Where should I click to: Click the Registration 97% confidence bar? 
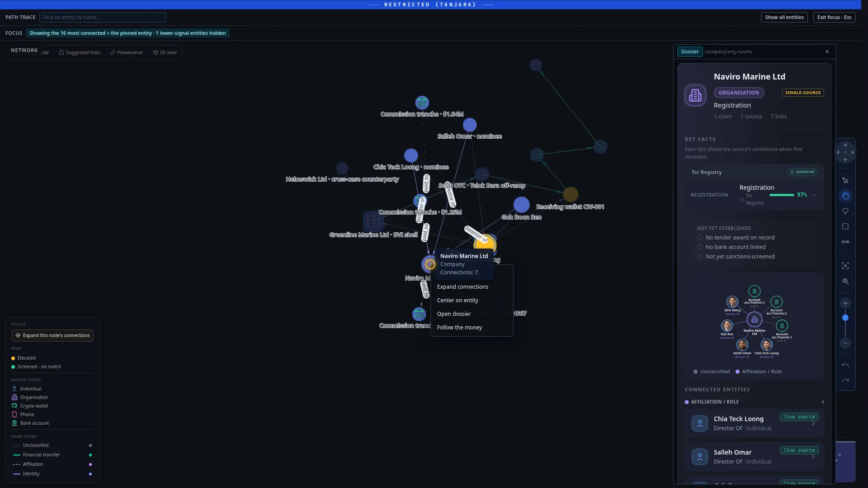click(x=781, y=195)
